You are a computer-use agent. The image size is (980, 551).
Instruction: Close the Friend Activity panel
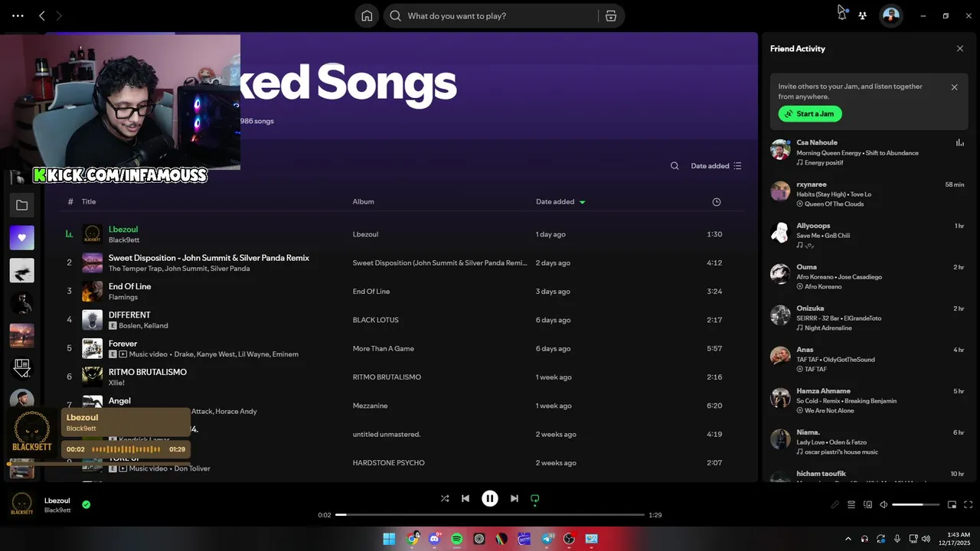pos(960,49)
